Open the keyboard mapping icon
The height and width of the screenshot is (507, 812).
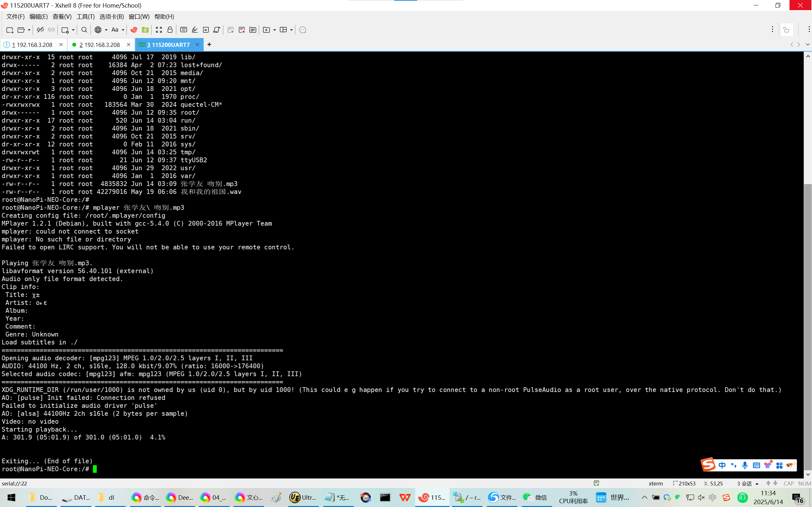pyautogui.click(x=184, y=30)
